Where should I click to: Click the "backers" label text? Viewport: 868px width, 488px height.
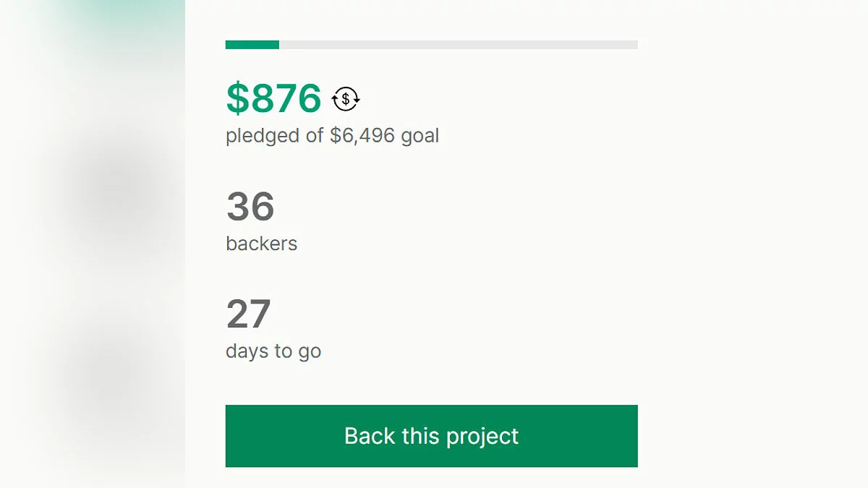(261, 244)
